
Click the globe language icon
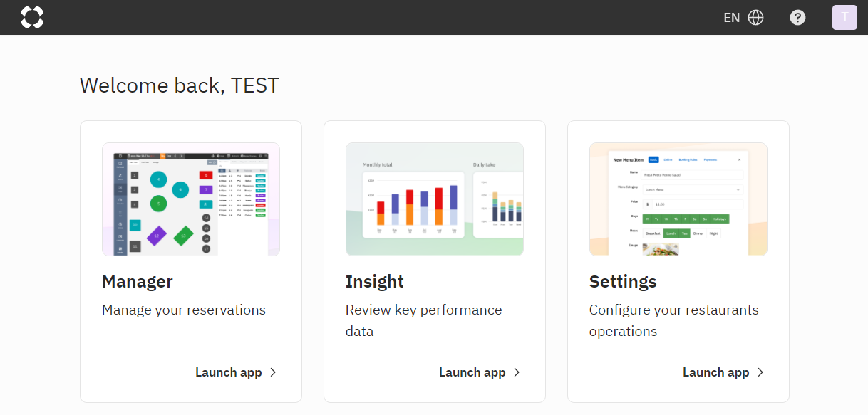[x=755, y=18]
